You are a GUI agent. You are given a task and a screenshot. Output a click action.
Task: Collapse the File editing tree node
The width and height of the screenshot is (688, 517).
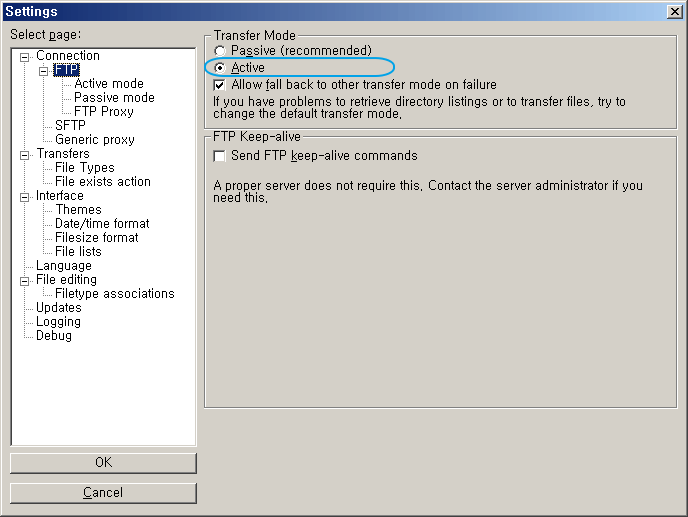25,281
